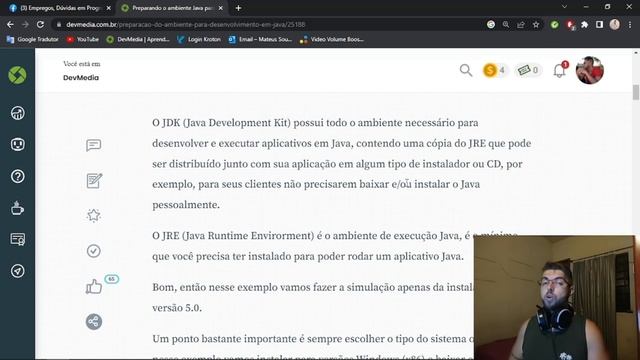
Task: Open the Google Tradutor bookmark
Action: (33, 40)
